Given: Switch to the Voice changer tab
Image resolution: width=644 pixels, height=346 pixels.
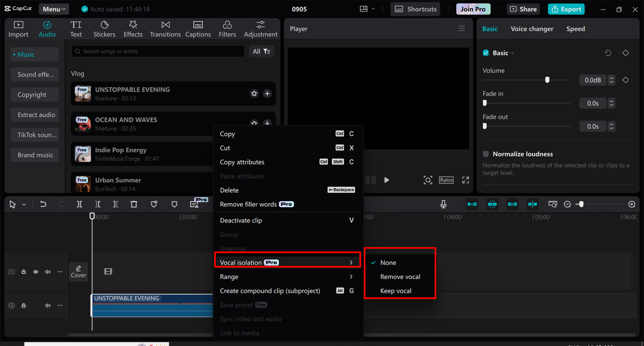Looking at the screenshot, I should 532,29.
